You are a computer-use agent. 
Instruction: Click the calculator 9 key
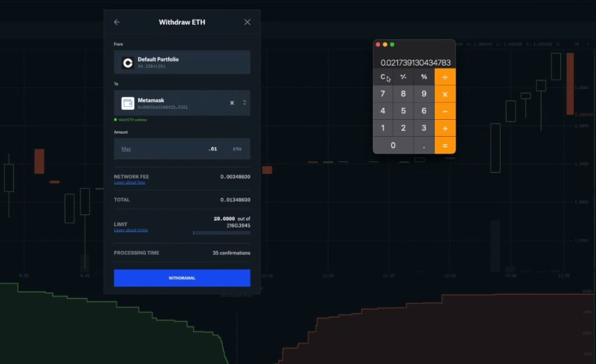[x=424, y=94]
